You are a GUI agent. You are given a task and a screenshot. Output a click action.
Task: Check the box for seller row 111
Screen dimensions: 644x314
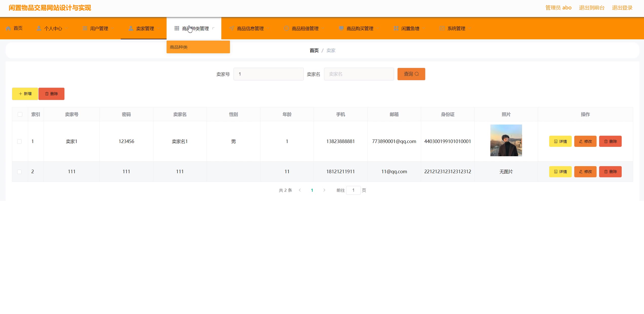pos(20,172)
